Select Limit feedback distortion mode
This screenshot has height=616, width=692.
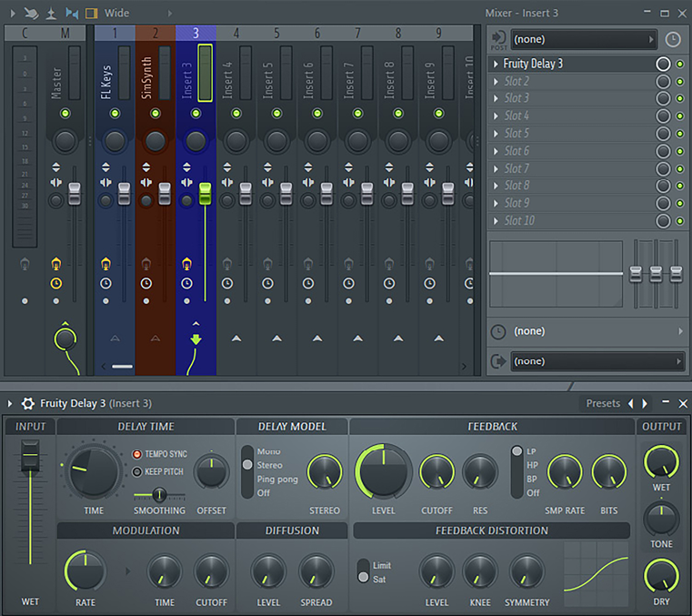[x=382, y=566]
